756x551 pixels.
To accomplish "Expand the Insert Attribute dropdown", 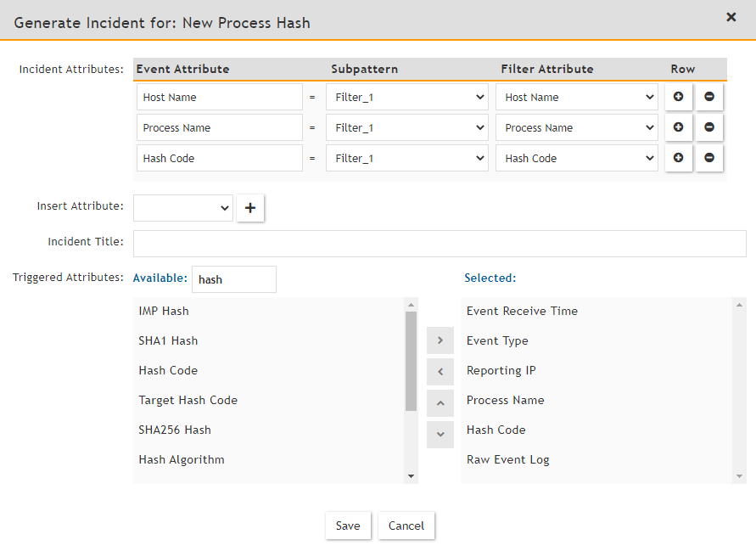I will tap(182, 208).
